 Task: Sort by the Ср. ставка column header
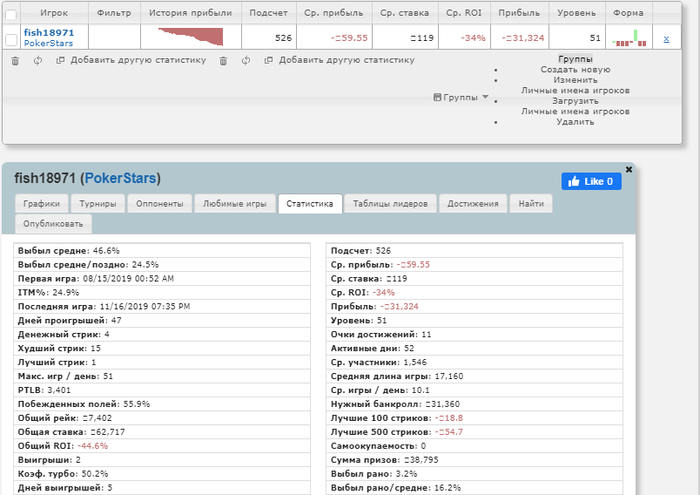pyautogui.click(x=405, y=13)
